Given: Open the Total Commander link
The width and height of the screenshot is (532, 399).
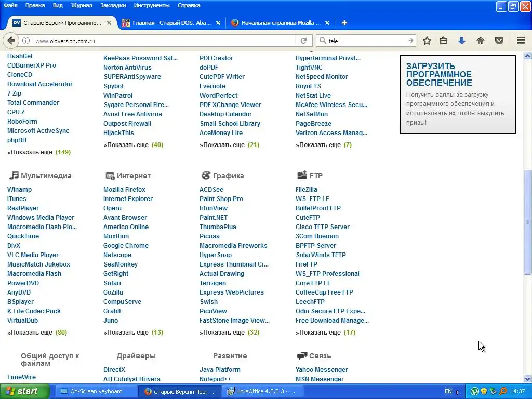Looking at the screenshot, I should coord(33,103).
